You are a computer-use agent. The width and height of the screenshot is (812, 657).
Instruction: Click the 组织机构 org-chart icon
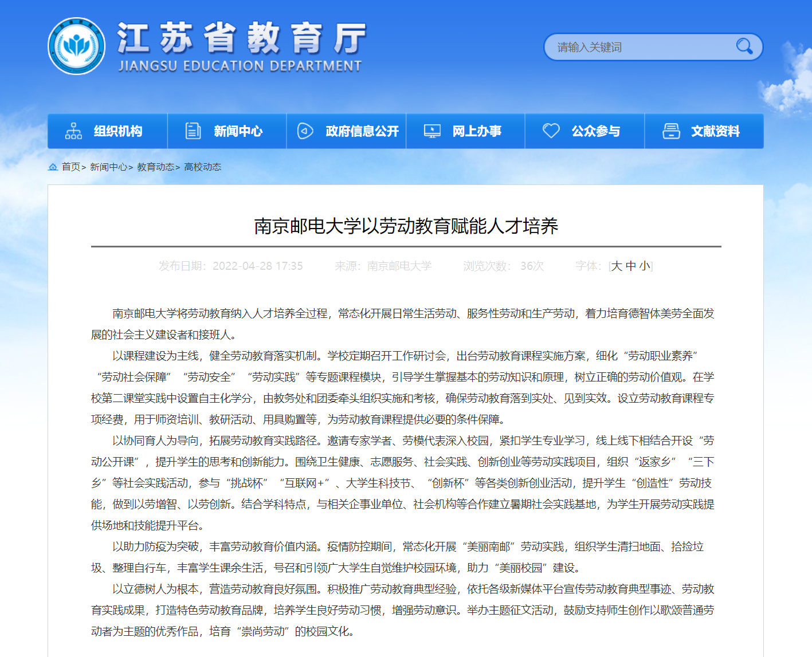[x=73, y=131]
